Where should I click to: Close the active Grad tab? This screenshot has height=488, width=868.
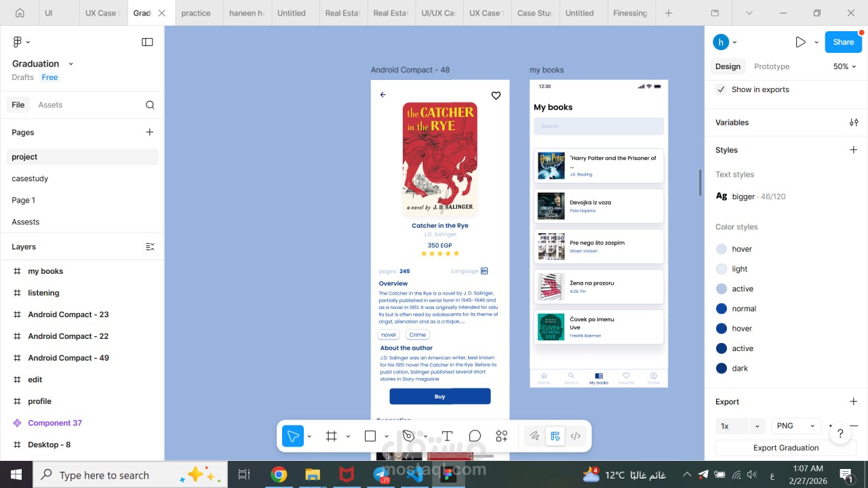[161, 13]
